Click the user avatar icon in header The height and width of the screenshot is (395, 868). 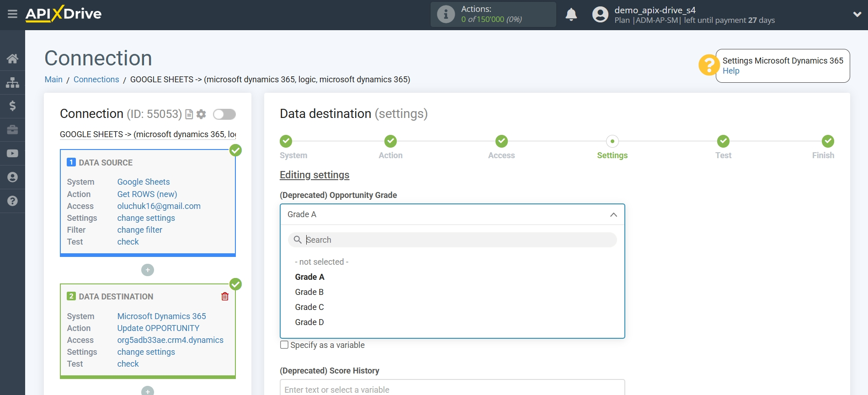600,15
